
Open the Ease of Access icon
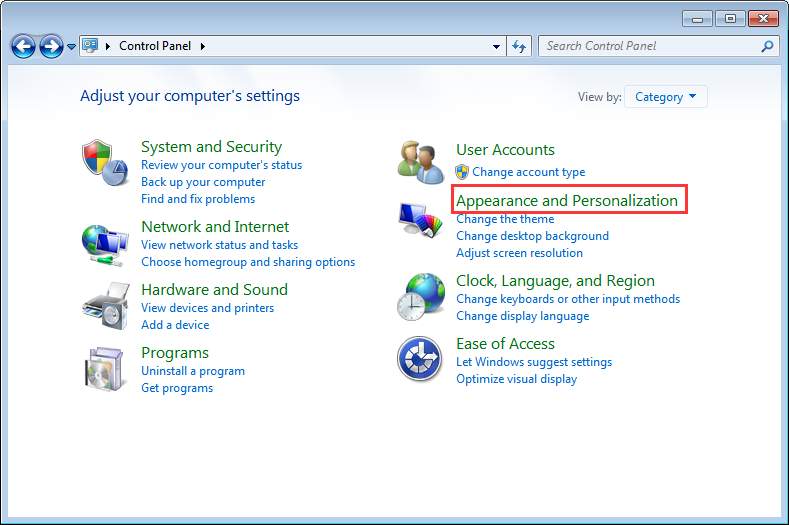(420, 359)
